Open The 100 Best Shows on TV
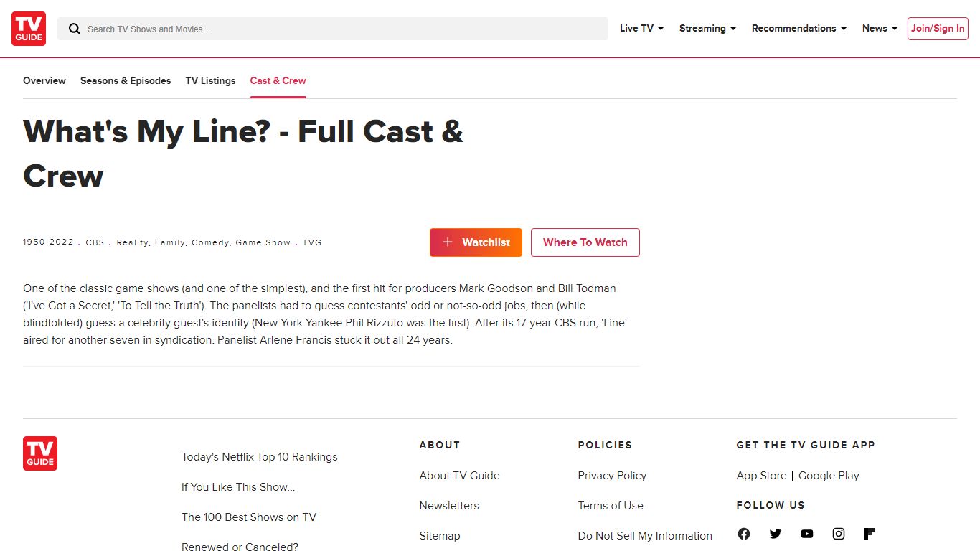 (x=249, y=517)
